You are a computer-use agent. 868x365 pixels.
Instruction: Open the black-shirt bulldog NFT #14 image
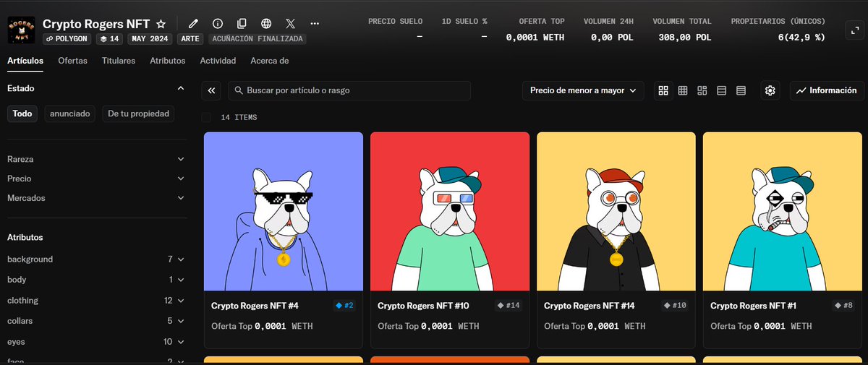tap(616, 211)
